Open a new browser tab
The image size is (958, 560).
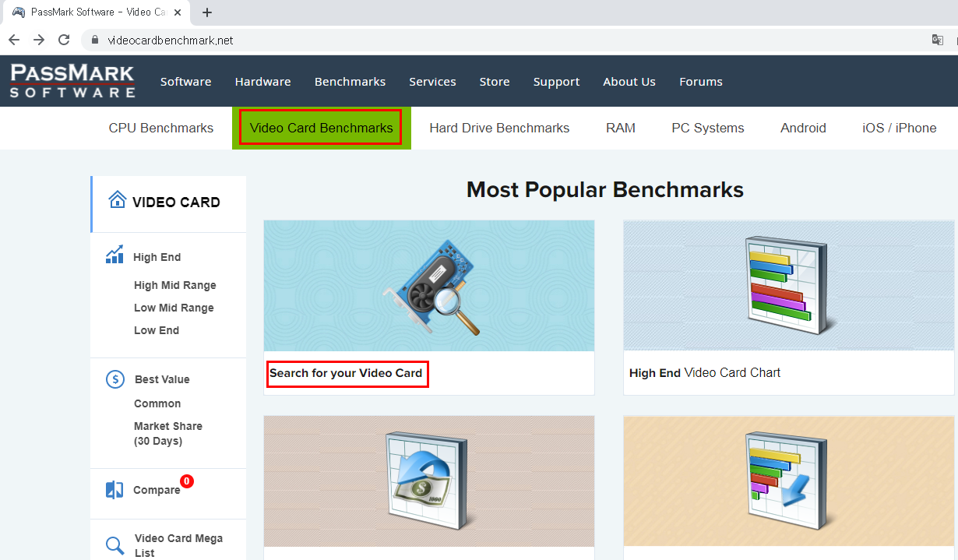click(207, 12)
